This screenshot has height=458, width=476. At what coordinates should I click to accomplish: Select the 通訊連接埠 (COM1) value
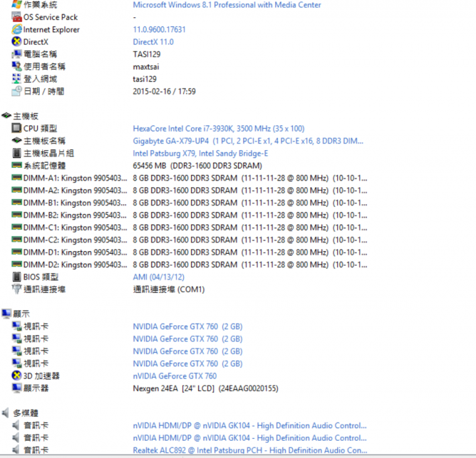pos(169,289)
